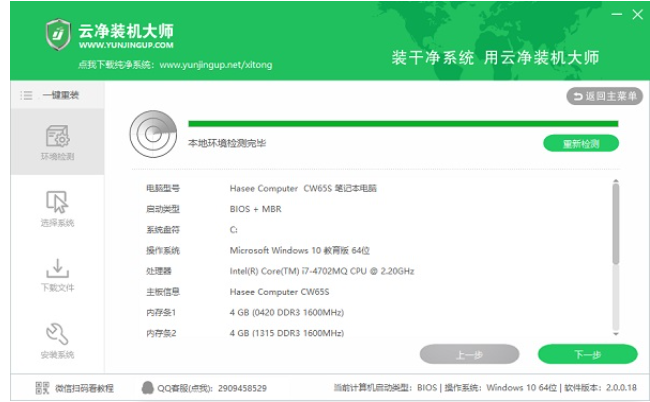Click the scrollbar down arrow

pyautogui.click(x=616, y=334)
